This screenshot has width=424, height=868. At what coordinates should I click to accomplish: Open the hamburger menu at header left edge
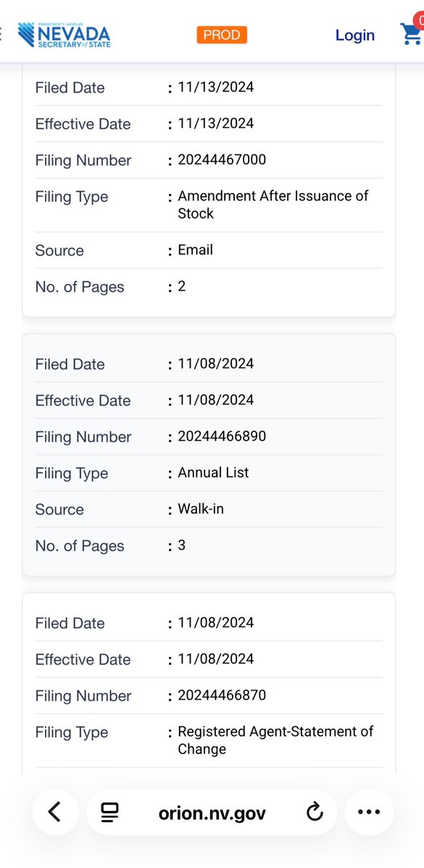tap(1, 34)
